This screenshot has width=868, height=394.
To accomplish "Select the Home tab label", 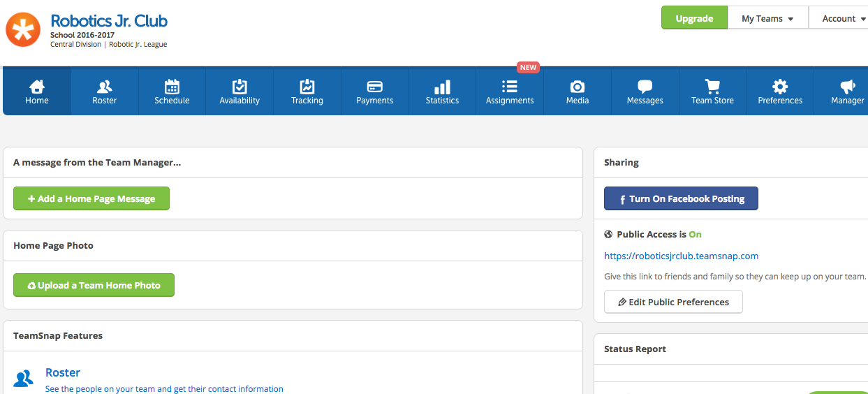I will click(37, 101).
